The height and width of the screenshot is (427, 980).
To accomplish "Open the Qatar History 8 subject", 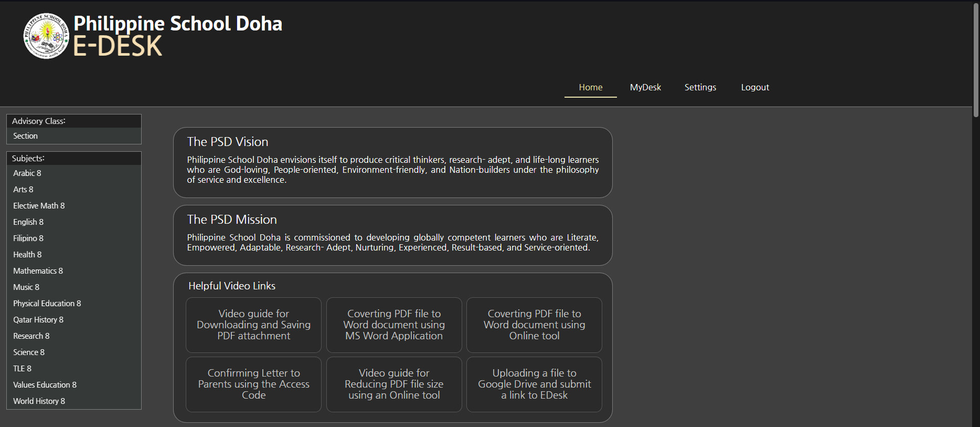I will (x=74, y=320).
